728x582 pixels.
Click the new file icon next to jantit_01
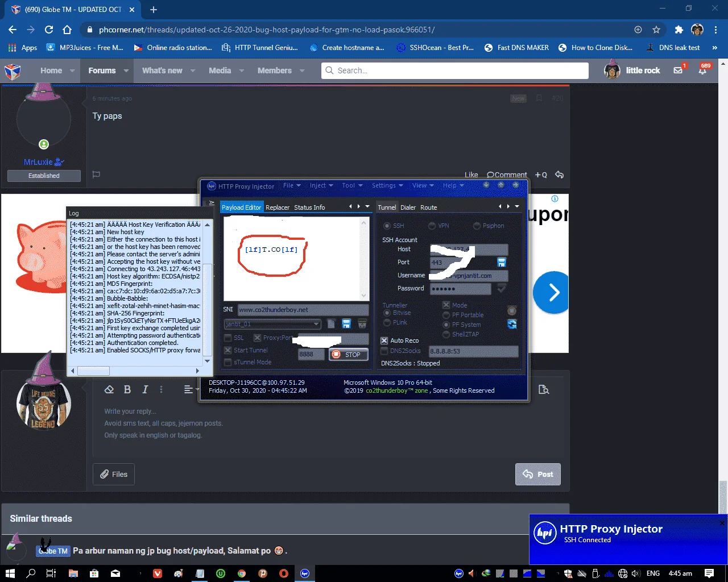click(x=332, y=324)
